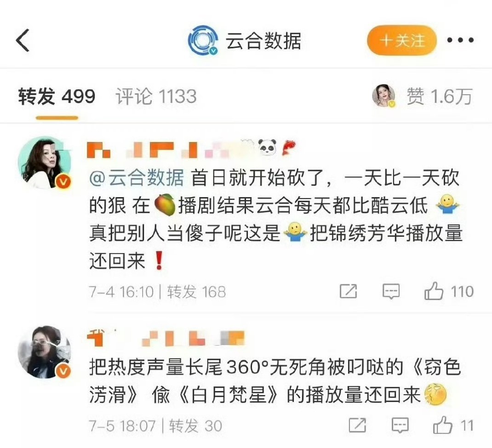Repost the second comment via share icon
The width and height of the screenshot is (492, 448).
tap(357, 425)
